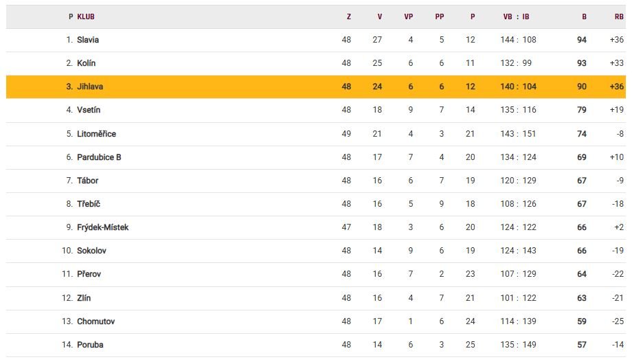Open the Slavia club link

coord(88,40)
